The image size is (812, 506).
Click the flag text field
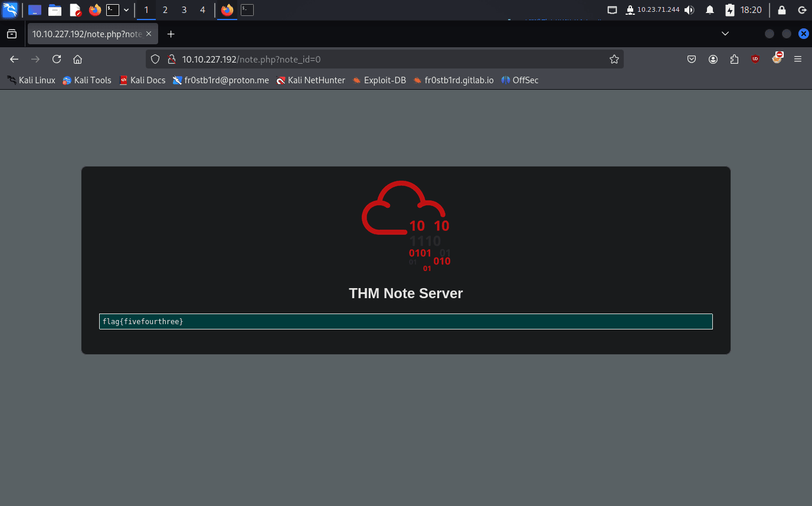point(405,321)
